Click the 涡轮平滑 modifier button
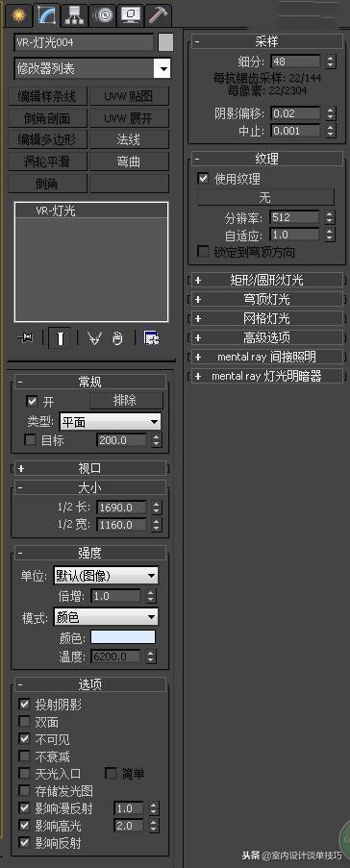Viewport: 350px width, 868px height. 47,161
